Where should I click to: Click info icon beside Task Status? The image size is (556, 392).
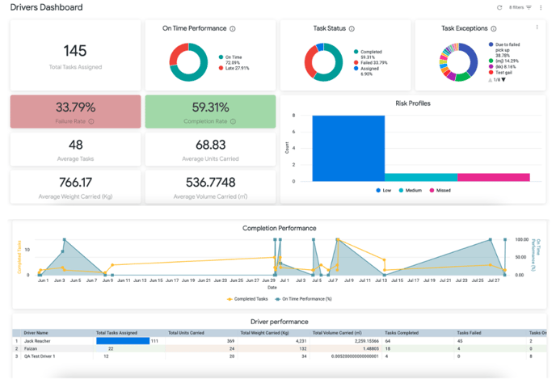[x=352, y=29]
